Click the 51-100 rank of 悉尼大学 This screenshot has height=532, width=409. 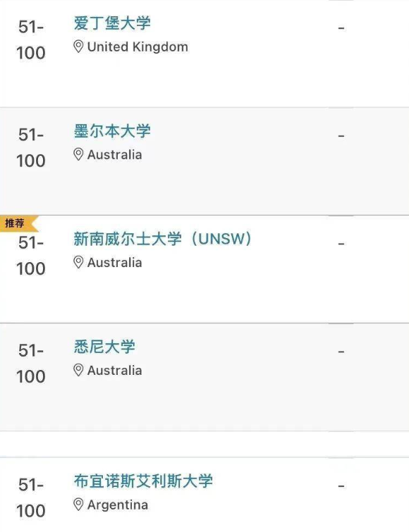[31, 364]
